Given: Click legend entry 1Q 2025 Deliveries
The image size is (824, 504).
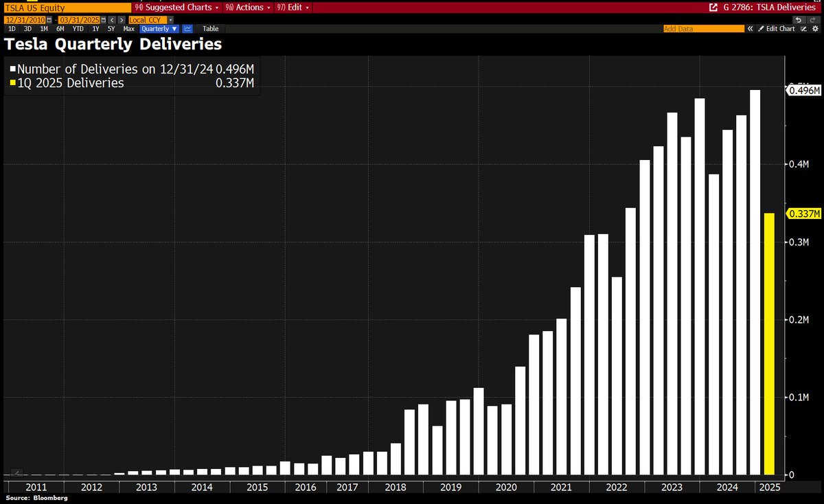Looking at the screenshot, I should point(132,84).
